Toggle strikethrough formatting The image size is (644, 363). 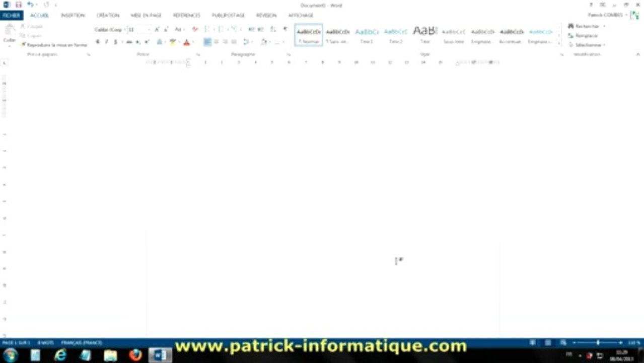[129, 42]
